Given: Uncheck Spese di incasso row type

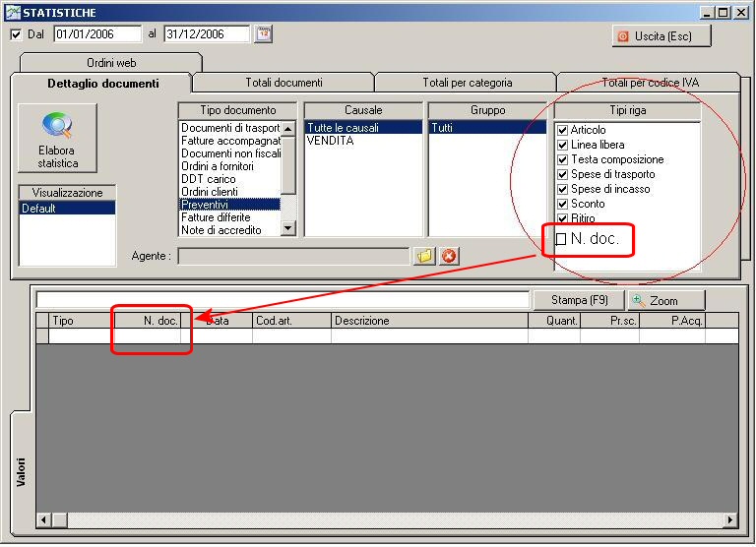Looking at the screenshot, I should (x=562, y=190).
